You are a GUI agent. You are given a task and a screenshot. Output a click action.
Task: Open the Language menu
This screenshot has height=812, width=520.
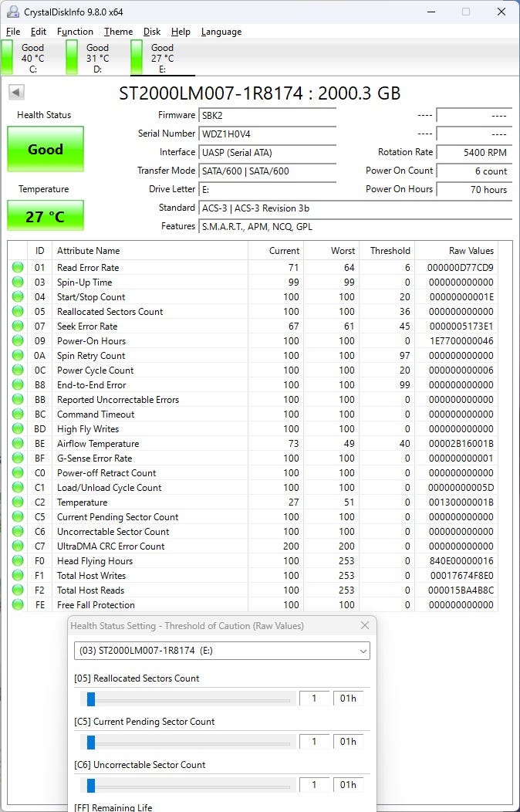(221, 32)
